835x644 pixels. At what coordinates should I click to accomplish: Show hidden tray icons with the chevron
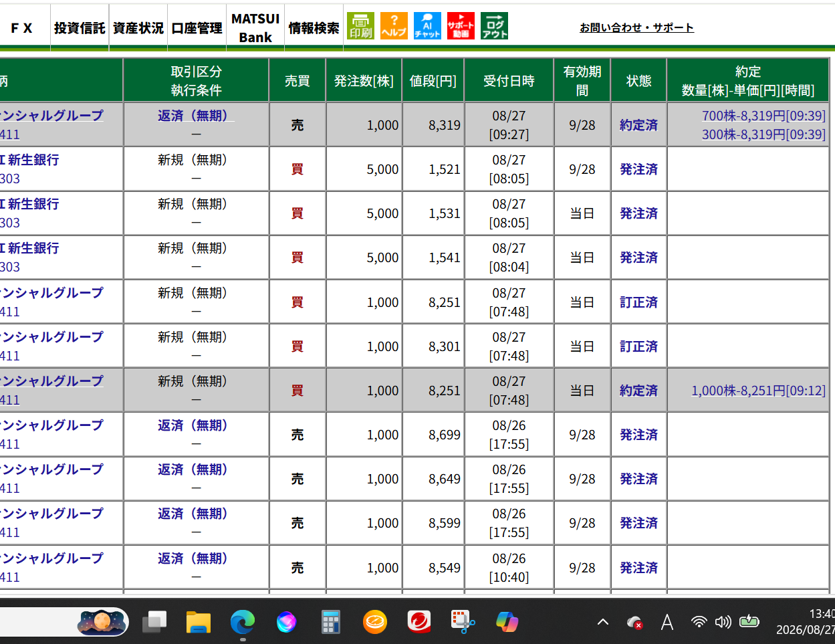[x=603, y=622]
